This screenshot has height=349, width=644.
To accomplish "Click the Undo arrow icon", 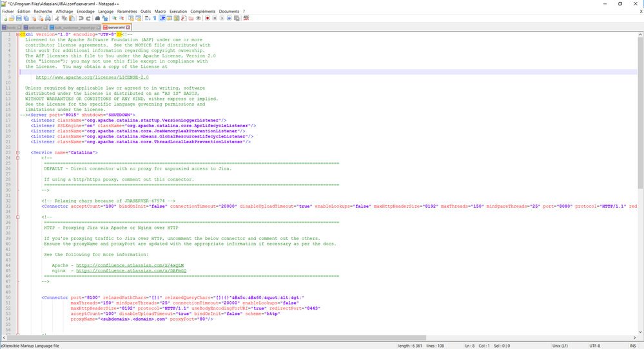I will point(81,18).
